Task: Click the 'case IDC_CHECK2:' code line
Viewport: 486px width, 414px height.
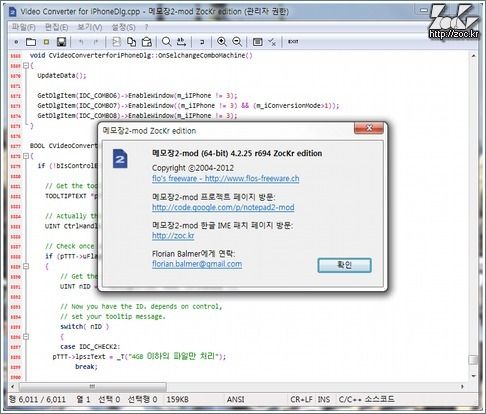Action: (90, 347)
